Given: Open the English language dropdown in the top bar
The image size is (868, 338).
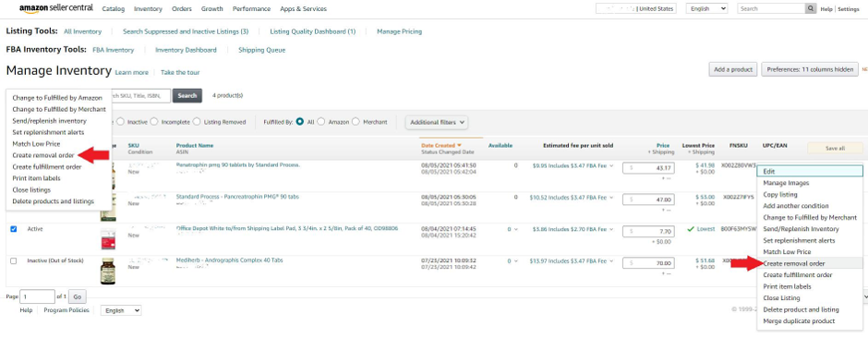Looking at the screenshot, I should [707, 9].
